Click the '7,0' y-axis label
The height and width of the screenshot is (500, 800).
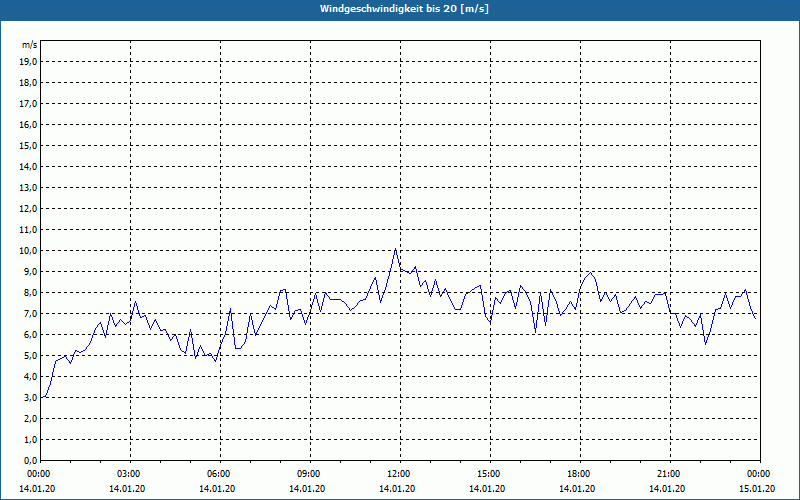pyautogui.click(x=30, y=313)
